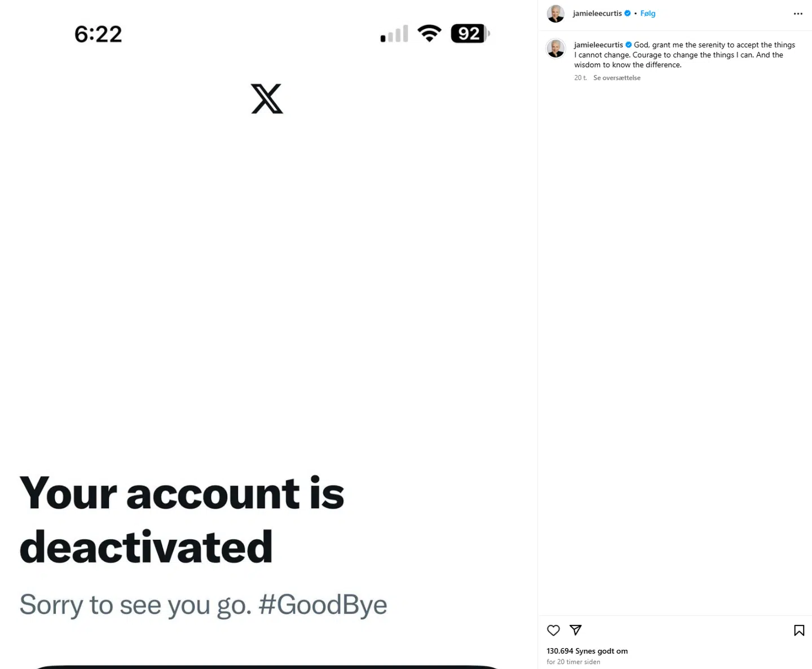Click the cellular signal bars in image
The width and height of the screenshot is (812, 669).
click(394, 34)
